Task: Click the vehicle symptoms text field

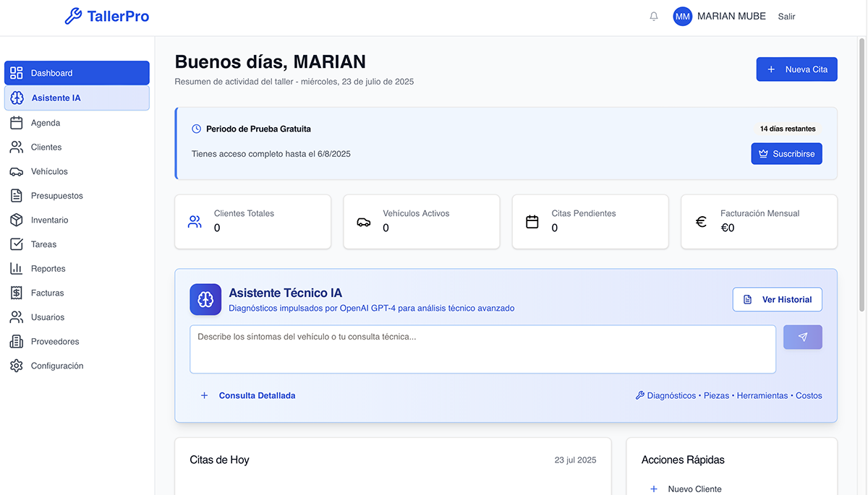Action: click(482, 349)
